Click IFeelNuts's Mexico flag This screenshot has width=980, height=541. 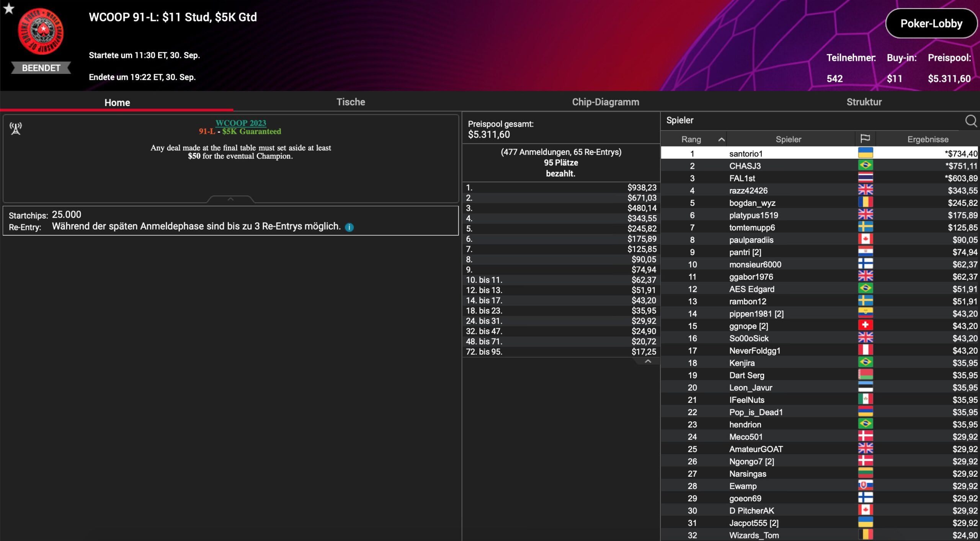tap(865, 399)
